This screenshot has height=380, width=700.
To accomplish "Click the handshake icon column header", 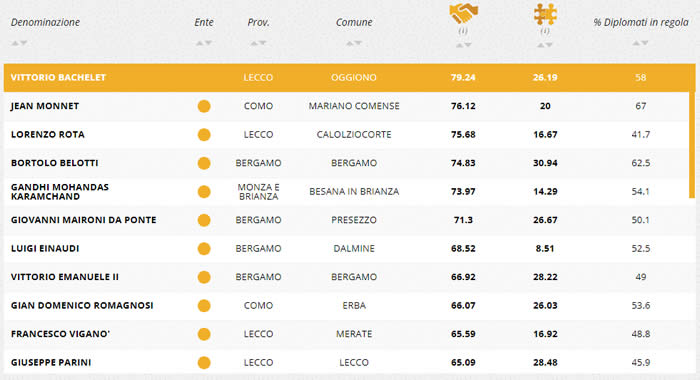I will [x=463, y=13].
